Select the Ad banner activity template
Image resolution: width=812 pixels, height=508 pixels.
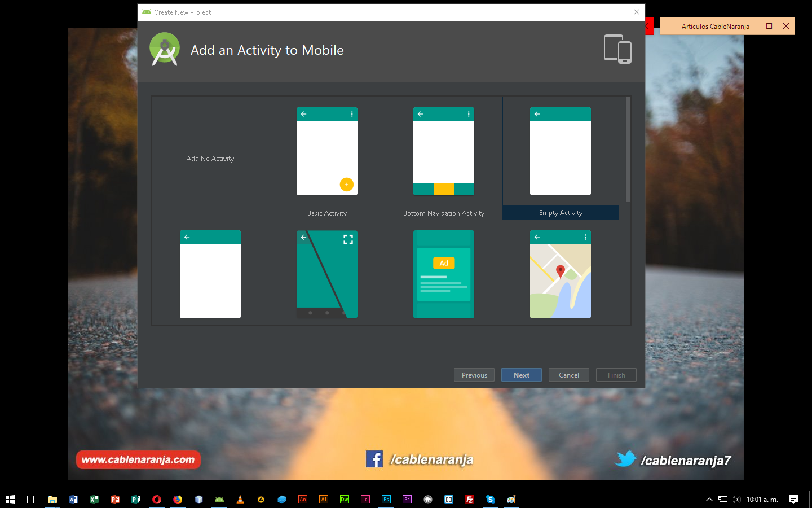[x=444, y=274]
